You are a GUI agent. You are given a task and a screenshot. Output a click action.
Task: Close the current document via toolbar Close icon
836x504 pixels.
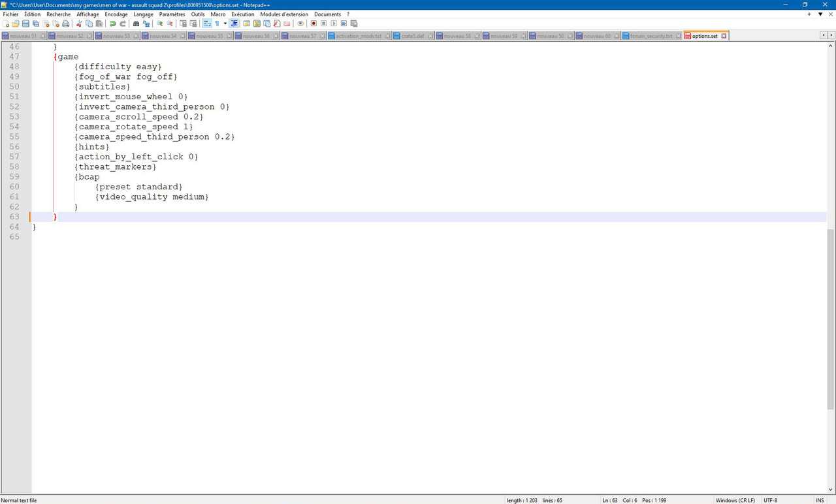(x=46, y=24)
